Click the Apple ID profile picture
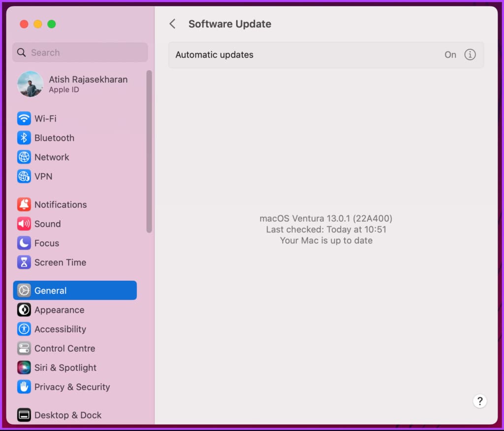Image resolution: width=504 pixels, height=431 pixels. pyautogui.click(x=30, y=84)
